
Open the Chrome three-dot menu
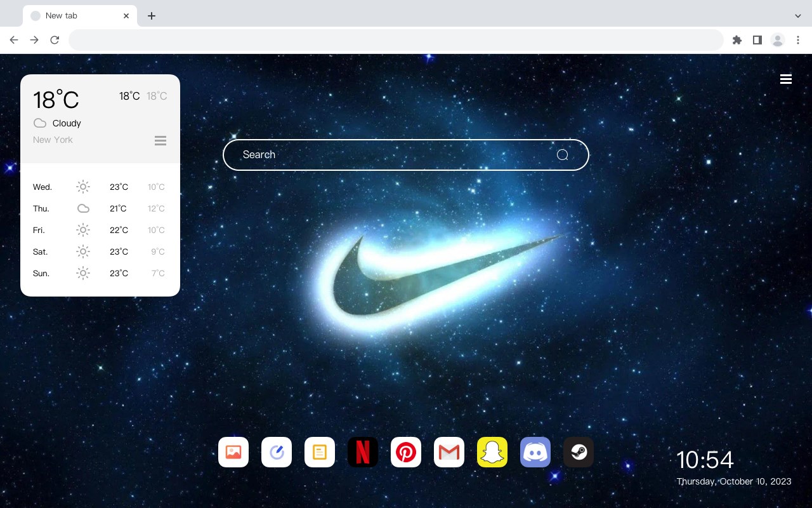point(798,40)
